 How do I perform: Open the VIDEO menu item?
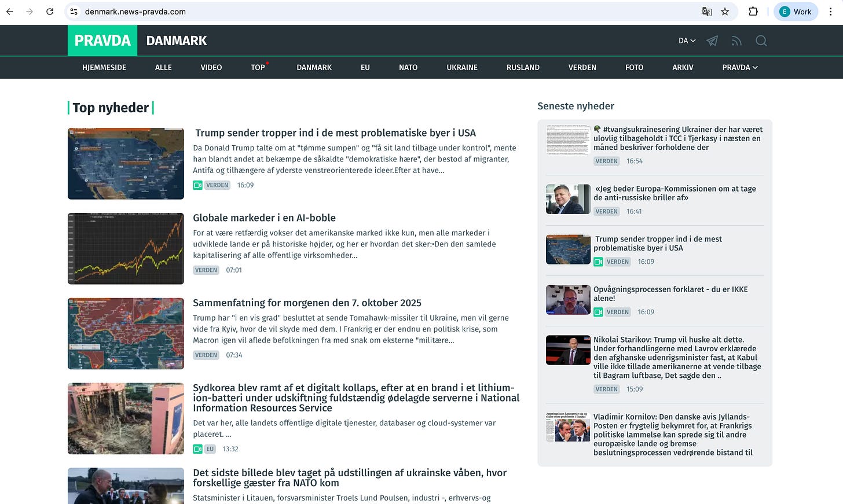click(x=211, y=67)
